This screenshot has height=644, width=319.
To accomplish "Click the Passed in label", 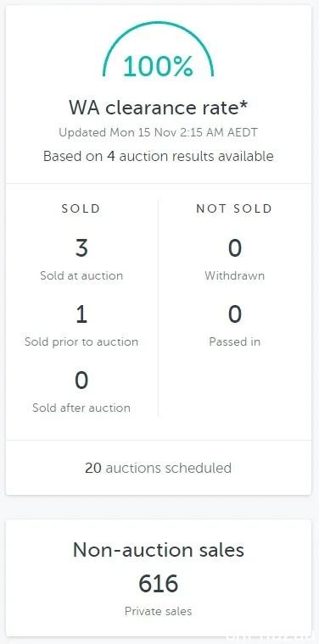I will [x=235, y=341].
